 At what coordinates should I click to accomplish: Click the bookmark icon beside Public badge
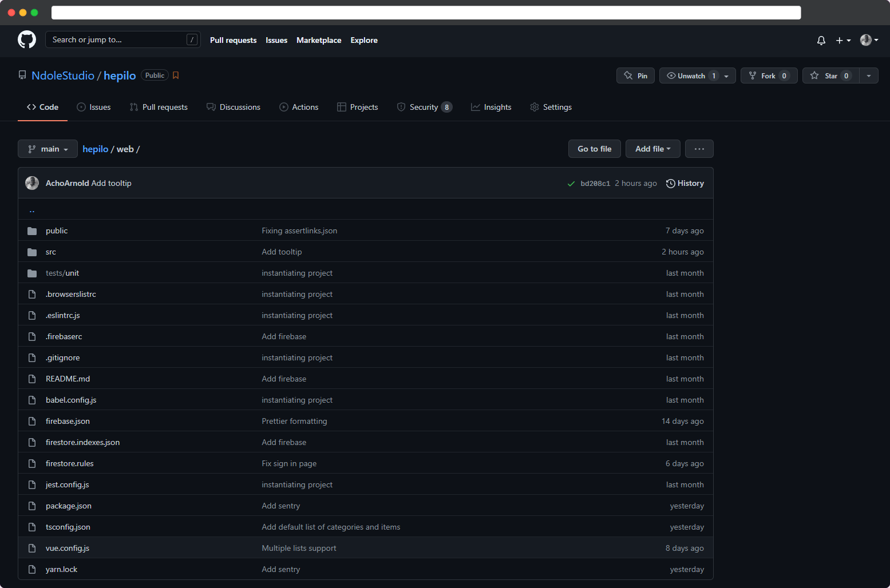176,76
